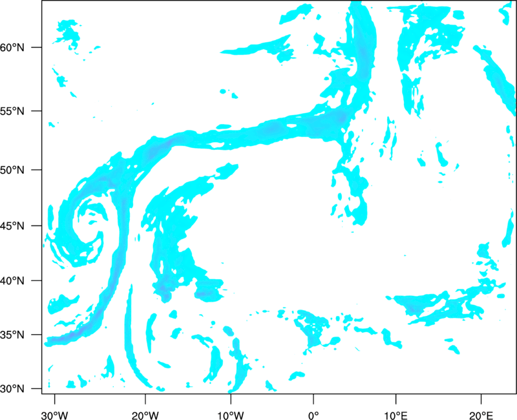Image resolution: width=517 pixels, height=420 pixels.
Task: Click the 20°W longitude label
Action: [x=145, y=415]
